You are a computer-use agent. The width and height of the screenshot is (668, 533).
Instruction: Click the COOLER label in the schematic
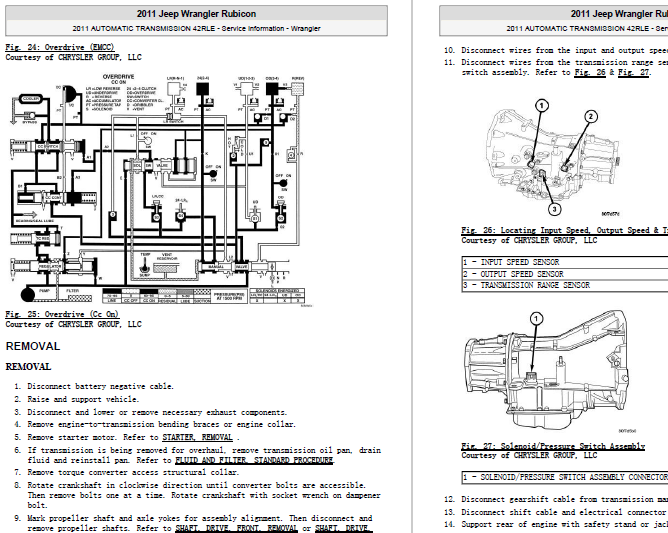31,99
